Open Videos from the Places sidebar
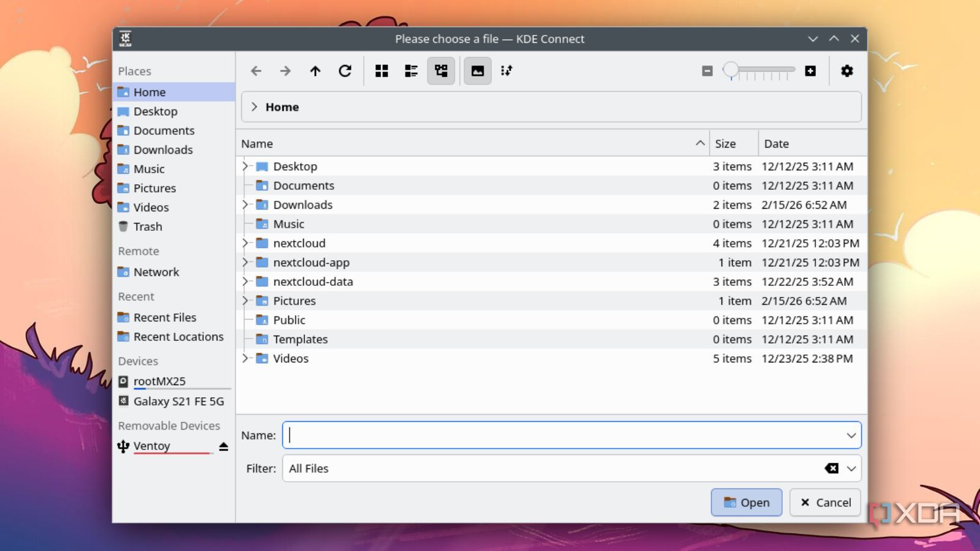This screenshot has width=980, height=551. (x=174, y=208)
